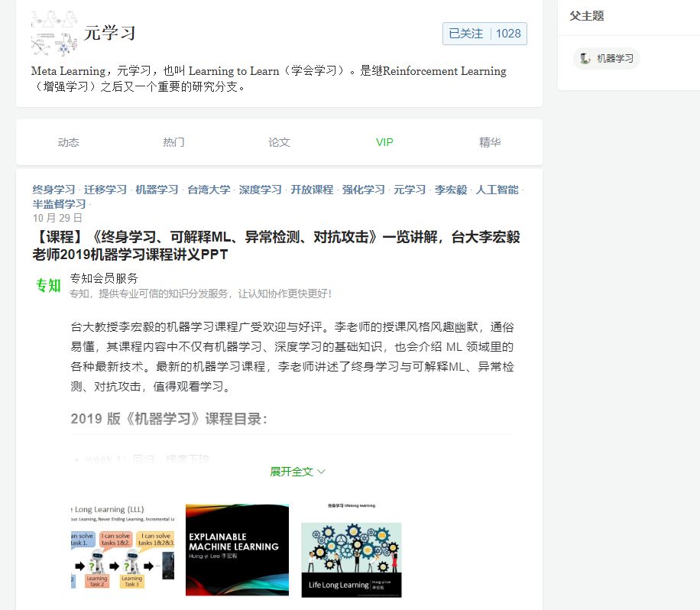
Task: Click the 机器学习 parent topic avatar icon
Action: pos(585,58)
